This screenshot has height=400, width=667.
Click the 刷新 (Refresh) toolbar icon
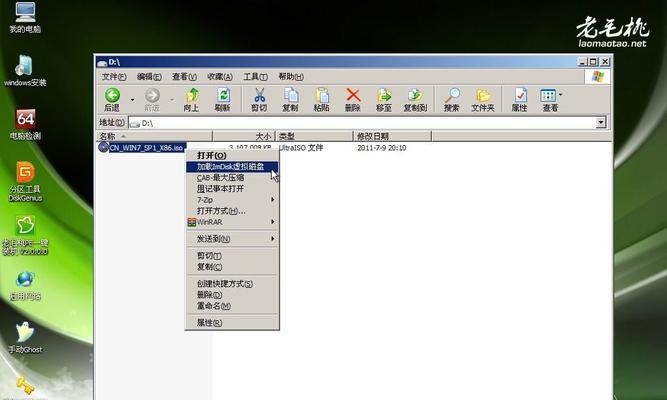223,95
